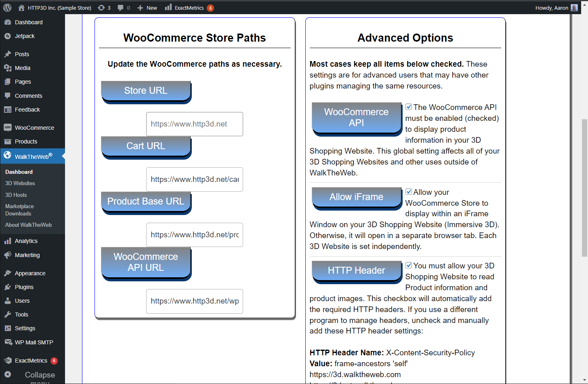The width and height of the screenshot is (588, 384).
Task: Open ExactMetrics bar chart icon in admin bar
Action: pos(168,7)
